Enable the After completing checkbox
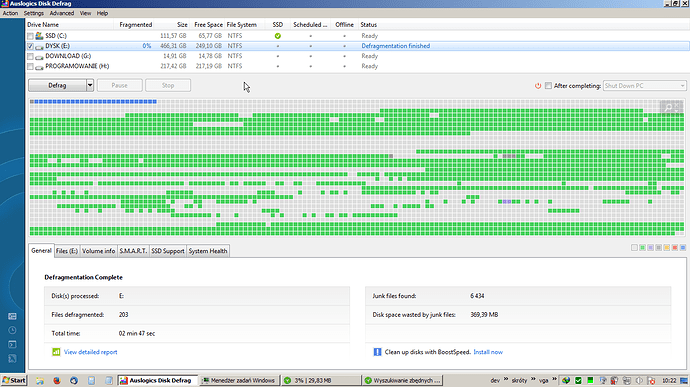 [548, 86]
